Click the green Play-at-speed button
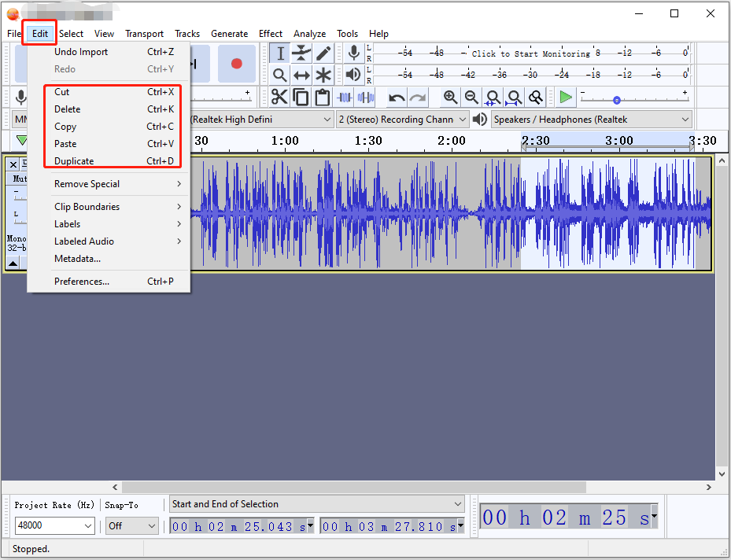This screenshot has height=560, width=731. (x=566, y=98)
